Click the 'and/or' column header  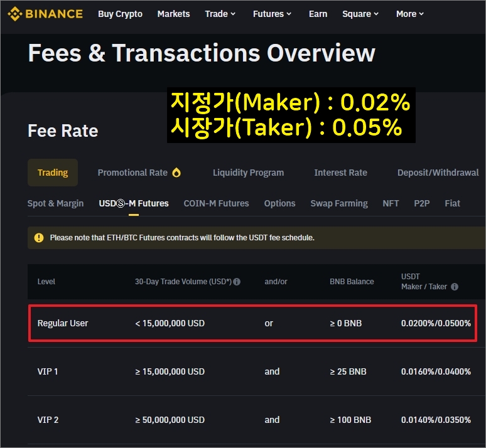pyautogui.click(x=276, y=282)
